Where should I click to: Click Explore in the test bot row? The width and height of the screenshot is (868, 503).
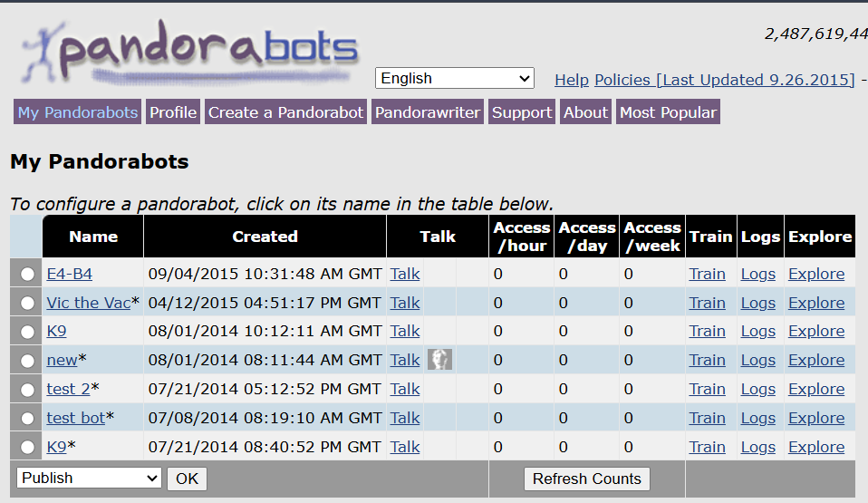click(816, 418)
